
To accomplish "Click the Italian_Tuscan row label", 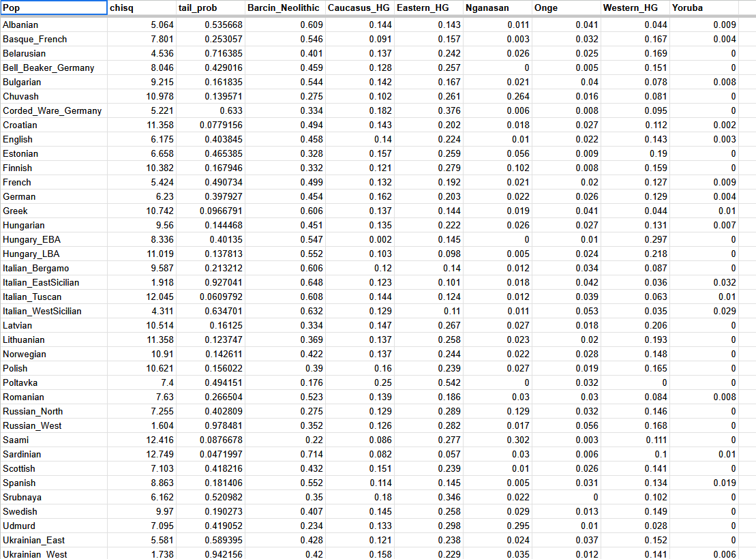I will pos(32,297).
